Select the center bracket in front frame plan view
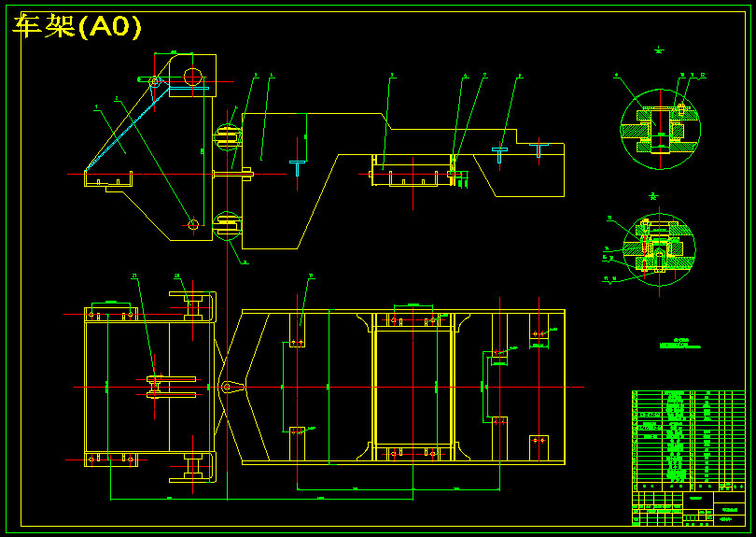This screenshot has height=537, width=756. [171, 388]
